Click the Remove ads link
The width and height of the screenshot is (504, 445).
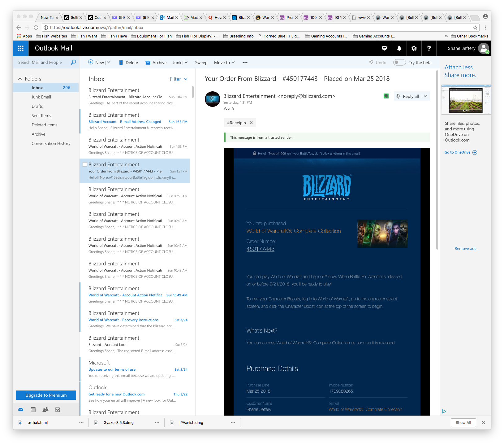tap(465, 249)
